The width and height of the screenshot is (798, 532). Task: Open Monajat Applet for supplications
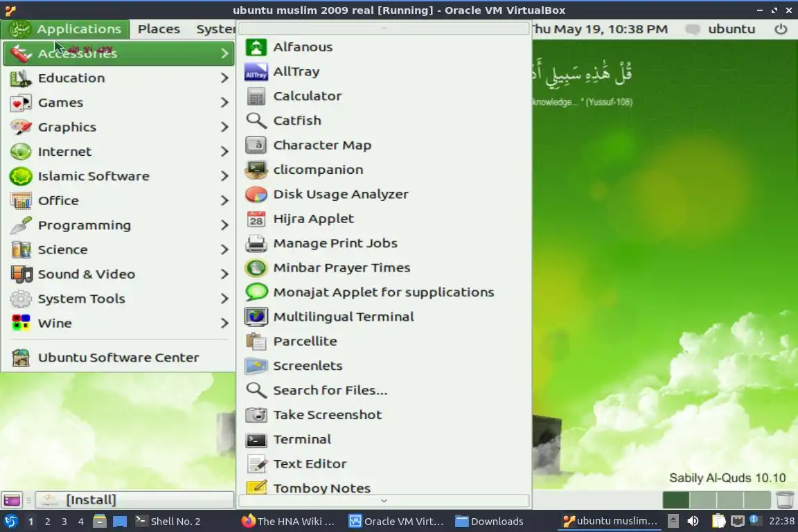384,292
